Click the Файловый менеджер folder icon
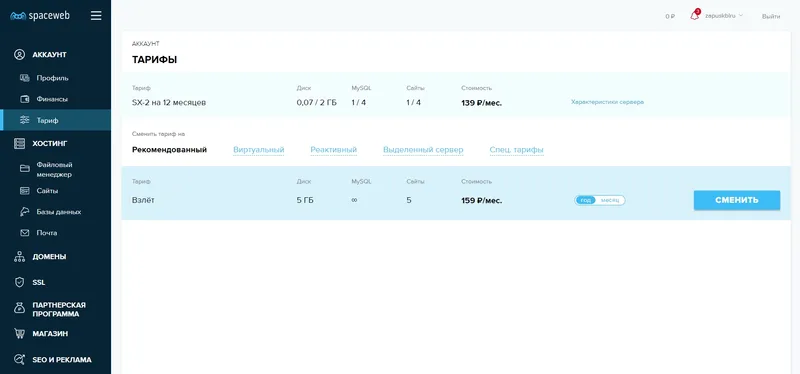The height and width of the screenshot is (374, 800). 24,169
